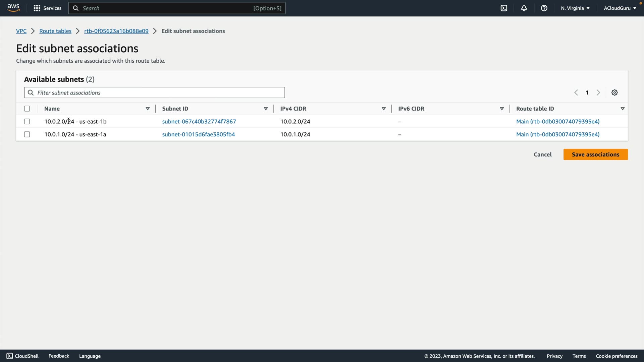
Task: Open the notifications bell
Action: (x=524, y=8)
